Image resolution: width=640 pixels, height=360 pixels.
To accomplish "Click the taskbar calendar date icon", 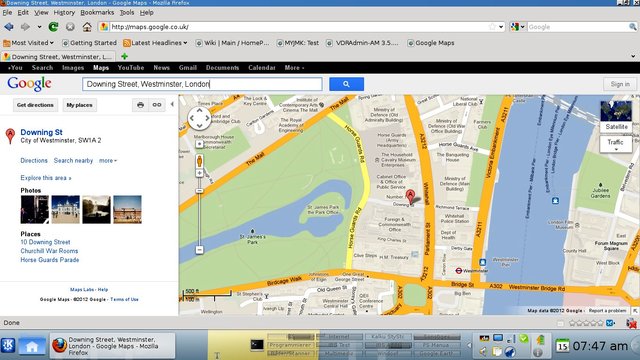I will pos(562,346).
